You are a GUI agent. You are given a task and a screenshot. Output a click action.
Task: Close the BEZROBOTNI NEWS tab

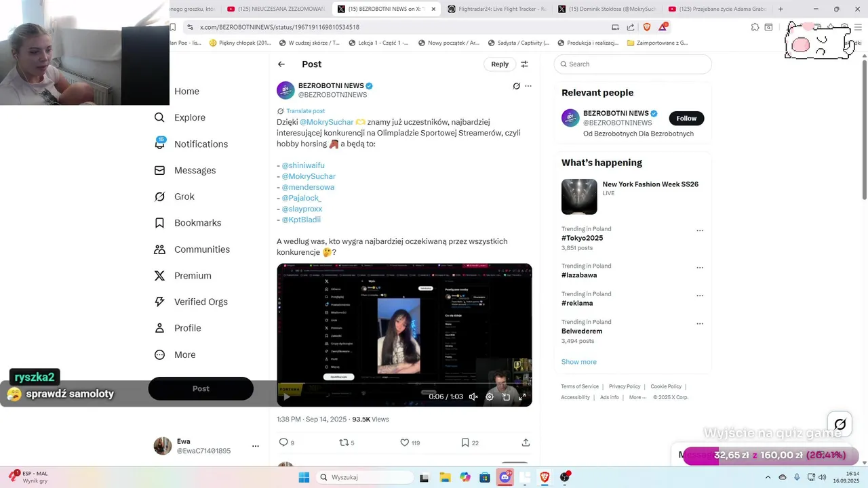coord(433,9)
